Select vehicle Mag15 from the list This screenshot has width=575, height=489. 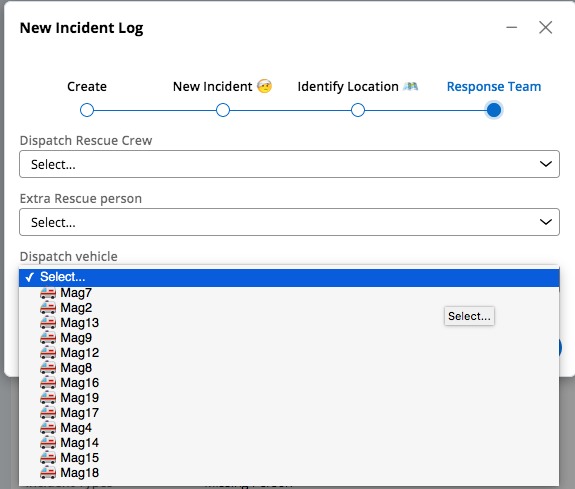point(289,458)
